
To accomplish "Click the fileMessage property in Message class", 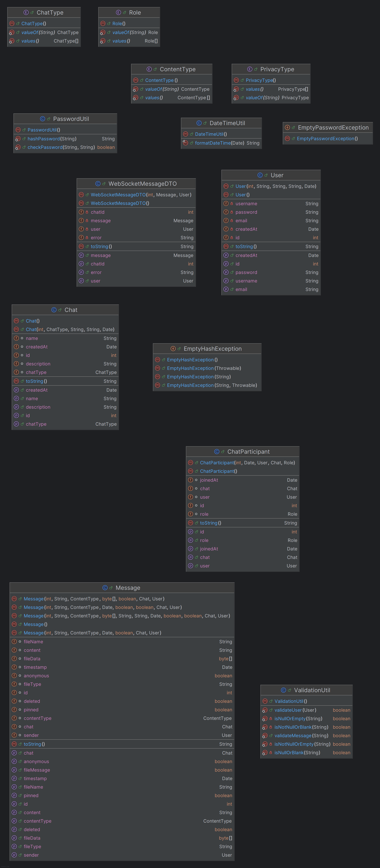I will (x=37, y=770).
